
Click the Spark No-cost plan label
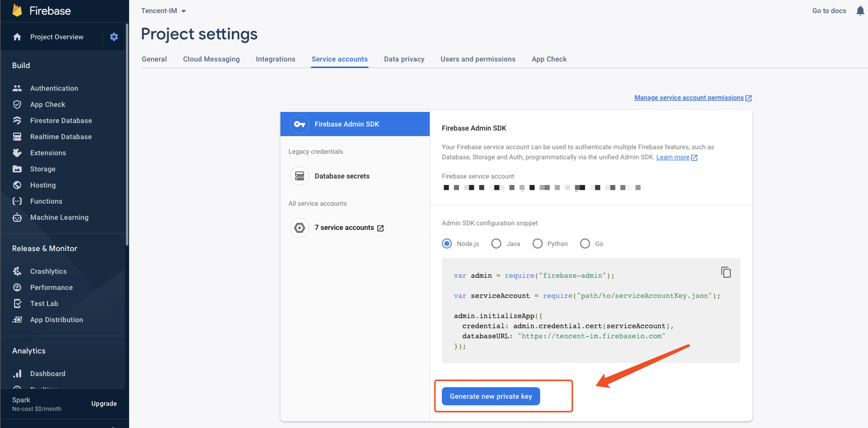click(37, 404)
